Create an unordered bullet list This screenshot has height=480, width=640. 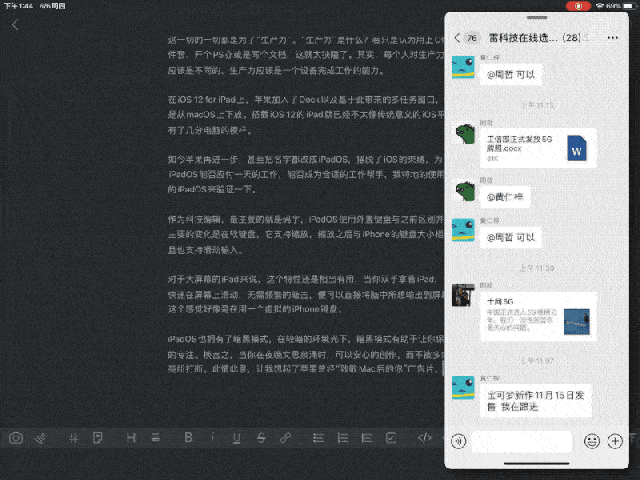click(318, 438)
